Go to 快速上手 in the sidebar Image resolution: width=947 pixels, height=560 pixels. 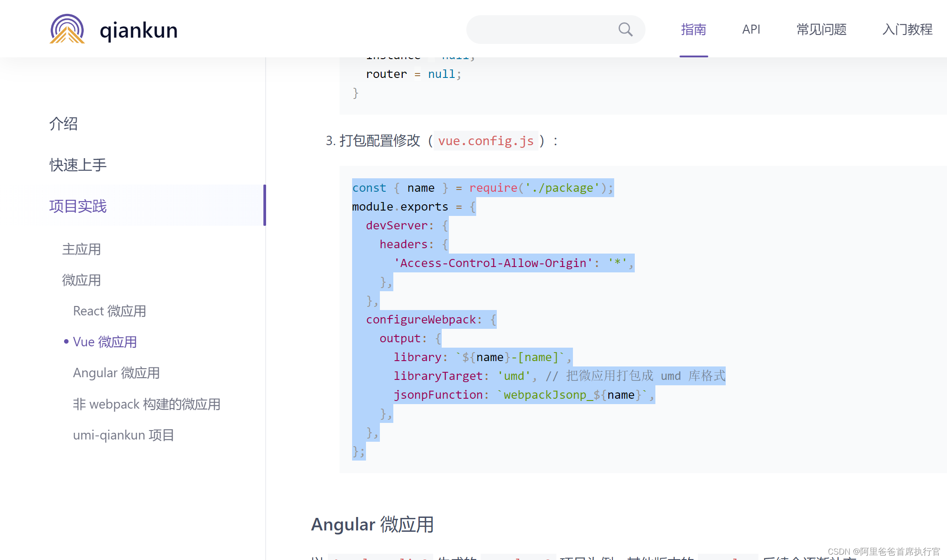pos(78,165)
